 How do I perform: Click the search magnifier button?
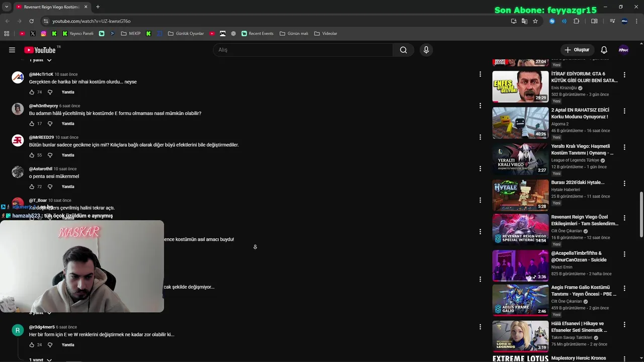click(404, 50)
